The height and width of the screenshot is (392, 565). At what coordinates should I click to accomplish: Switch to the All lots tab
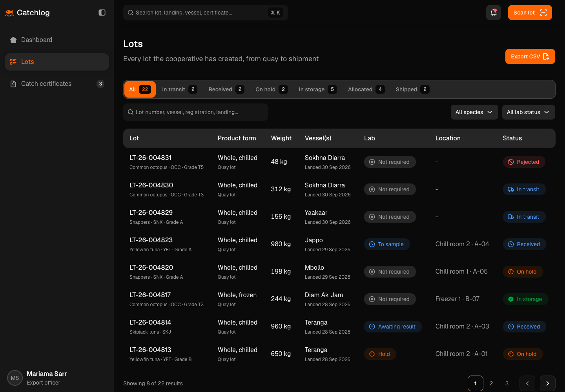click(140, 89)
